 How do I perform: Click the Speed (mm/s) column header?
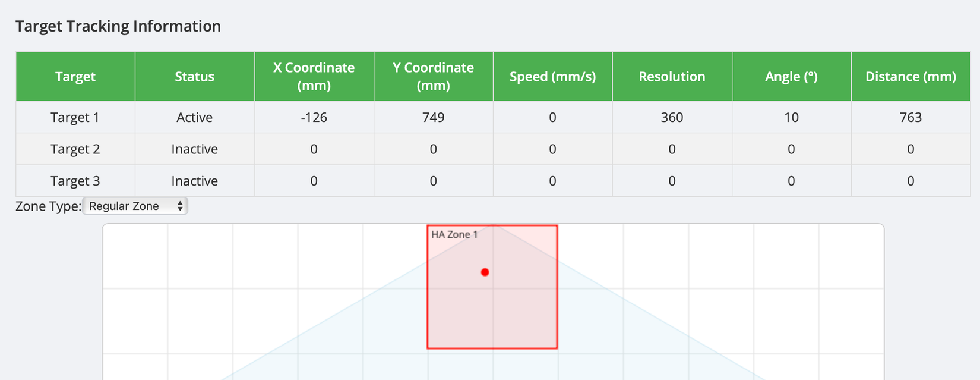pos(552,77)
